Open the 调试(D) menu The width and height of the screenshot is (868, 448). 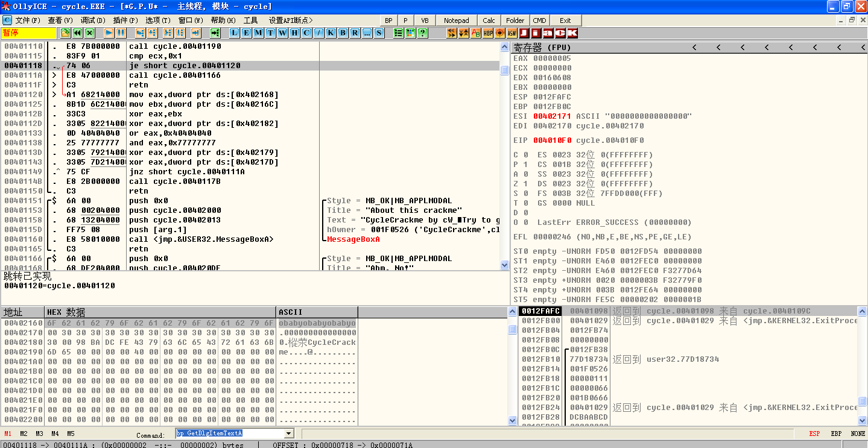coord(93,21)
